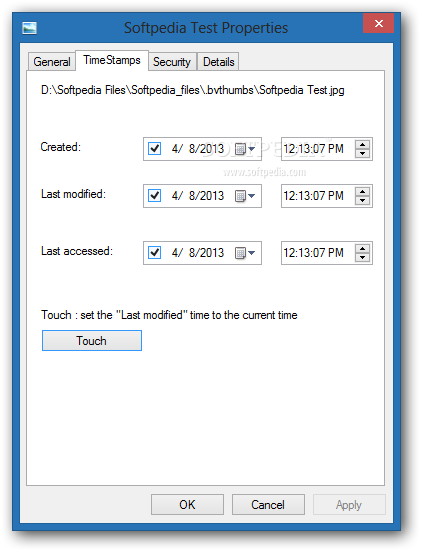Switch to the Details tab

(218, 62)
